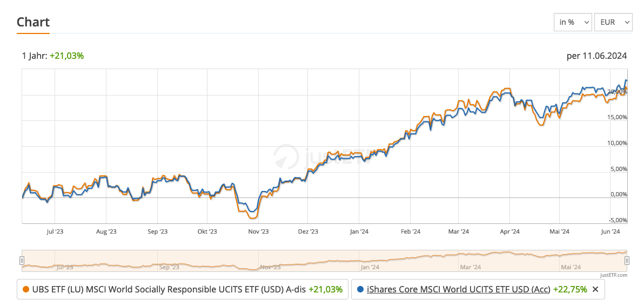Image resolution: width=644 pixels, height=307 pixels.
Task: Click Jul '23 marker in range navigator
Action: (x=64, y=267)
